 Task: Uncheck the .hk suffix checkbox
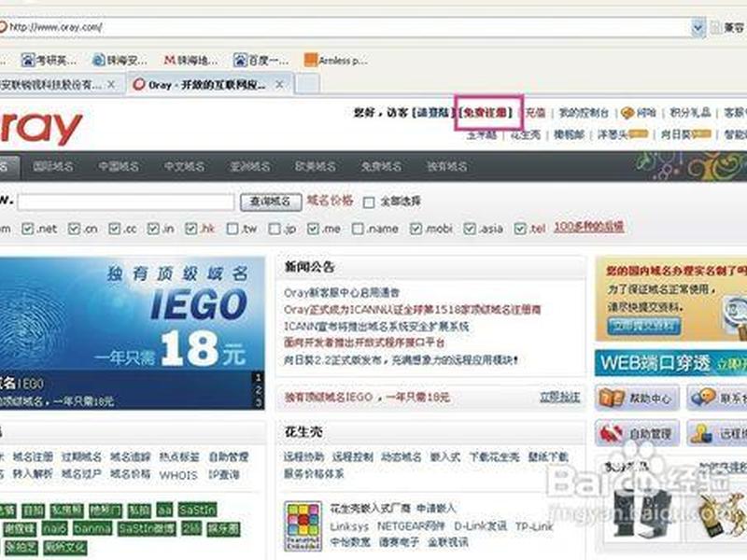[x=191, y=229]
